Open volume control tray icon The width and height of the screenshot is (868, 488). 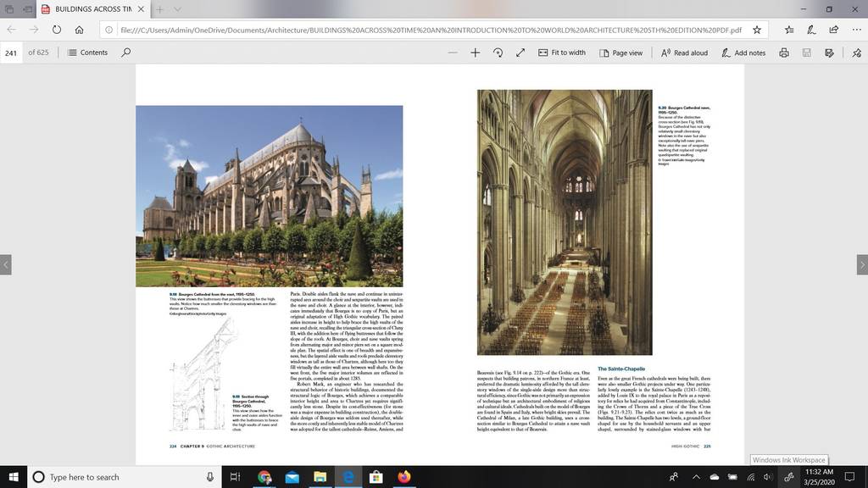coord(768,477)
